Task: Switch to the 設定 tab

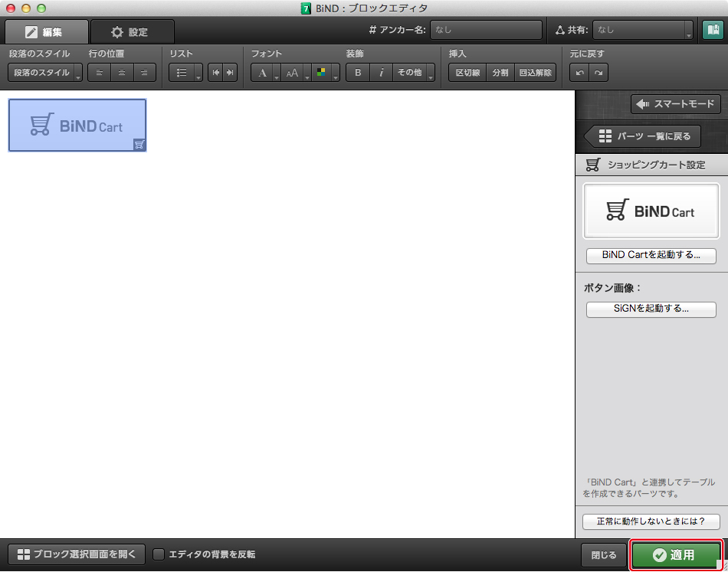Action: (x=133, y=32)
